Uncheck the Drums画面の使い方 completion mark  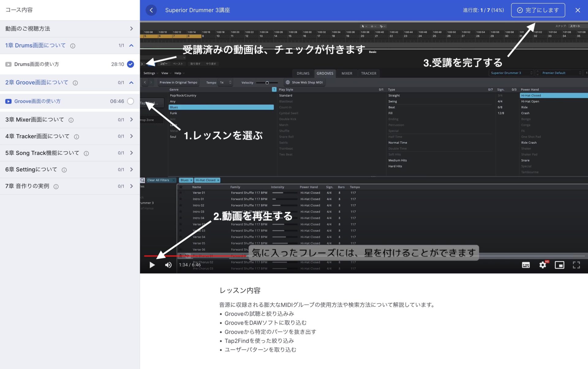(130, 64)
